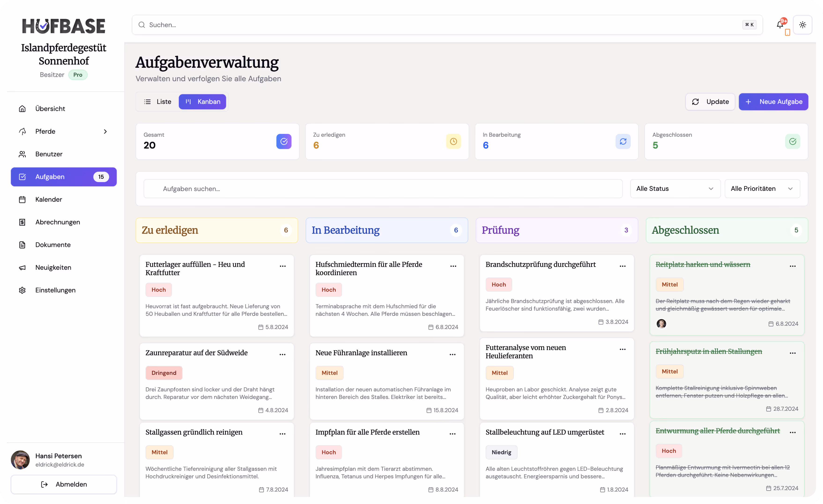Open the Alle Status dropdown
This screenshot has width=823, height=504.
pos(675,189)
